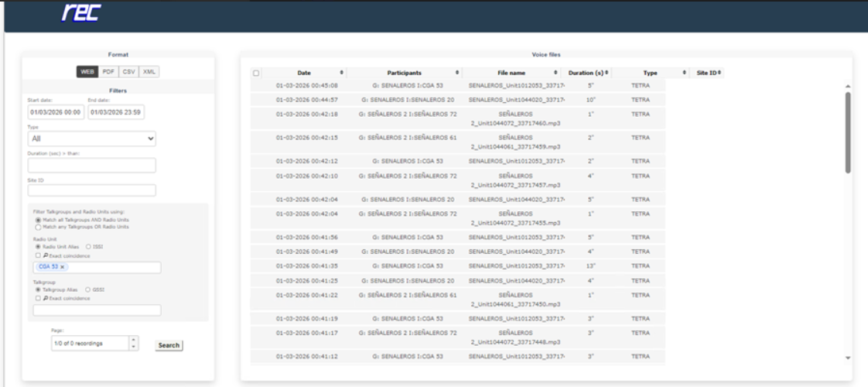Choose Talkgroup Alias radio option
868x387 pixels.
coord(38,289)
